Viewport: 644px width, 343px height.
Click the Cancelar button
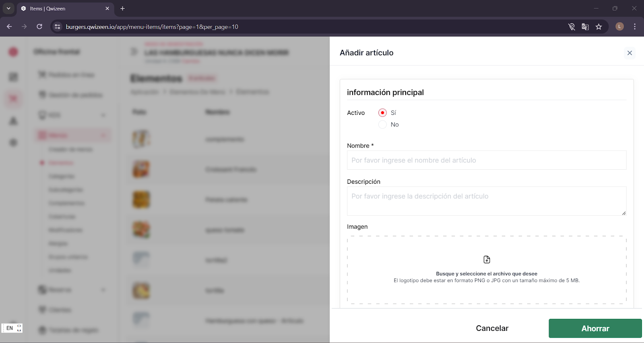click(x=492, y=328)
